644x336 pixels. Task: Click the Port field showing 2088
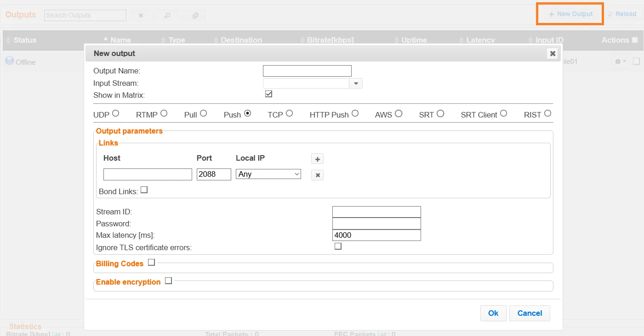coord(214,174)
